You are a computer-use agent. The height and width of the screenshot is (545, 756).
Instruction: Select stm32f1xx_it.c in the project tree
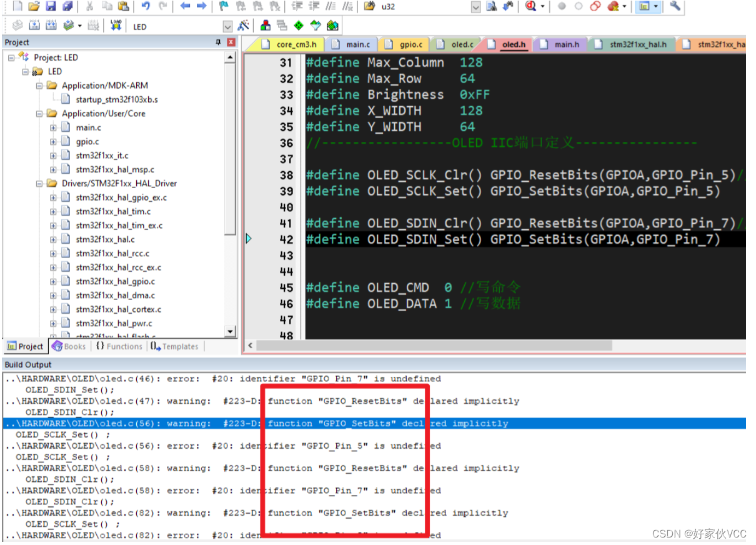(x=102, y=156)
